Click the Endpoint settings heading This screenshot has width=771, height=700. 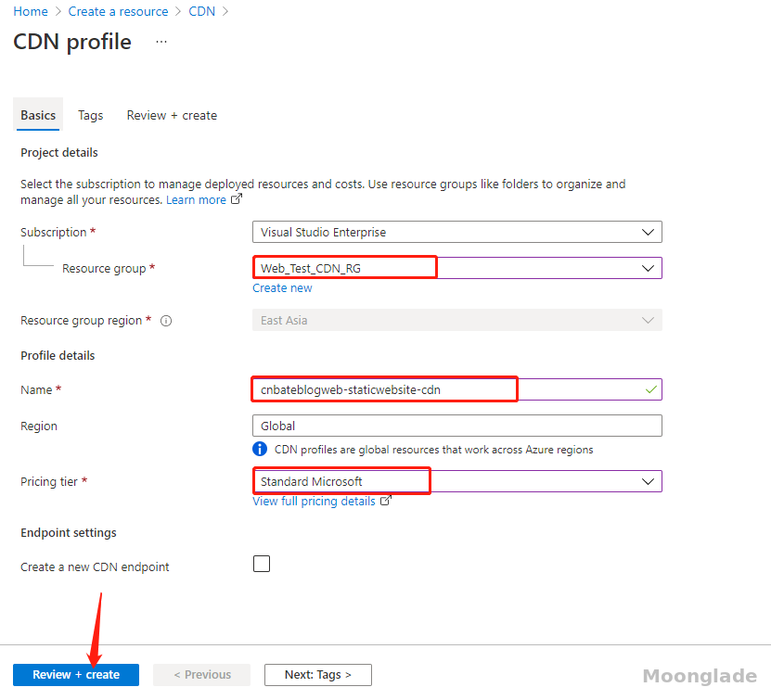[x=69, y=533]
